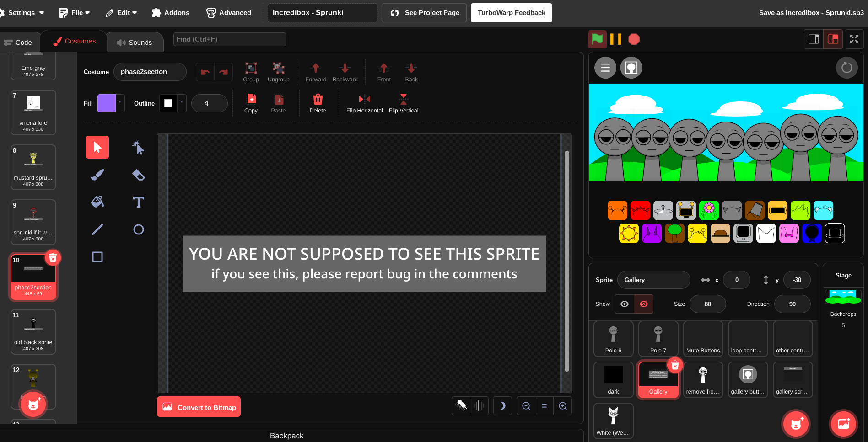This screenshot has width=868, height=442.
Task: Pause the project with pause button
Action: 616,39
